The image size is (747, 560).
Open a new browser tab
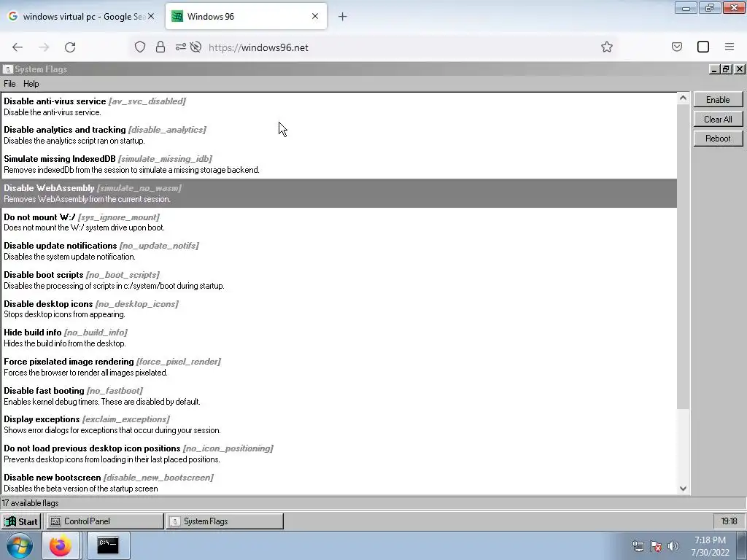343,17
